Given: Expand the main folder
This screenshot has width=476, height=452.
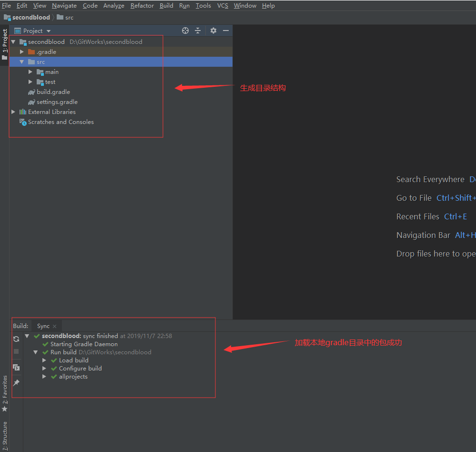Looking at the screenshot, I should coord(30,72).
